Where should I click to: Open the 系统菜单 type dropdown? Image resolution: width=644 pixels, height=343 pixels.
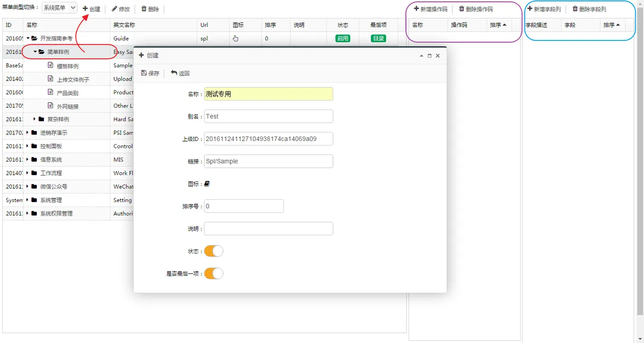[59, 7]
